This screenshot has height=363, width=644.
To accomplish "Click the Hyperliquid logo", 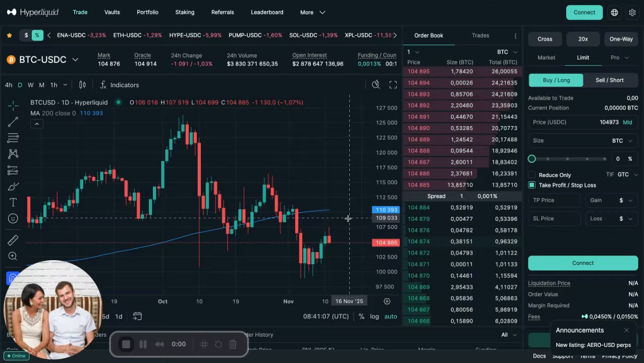I will 33,12.
